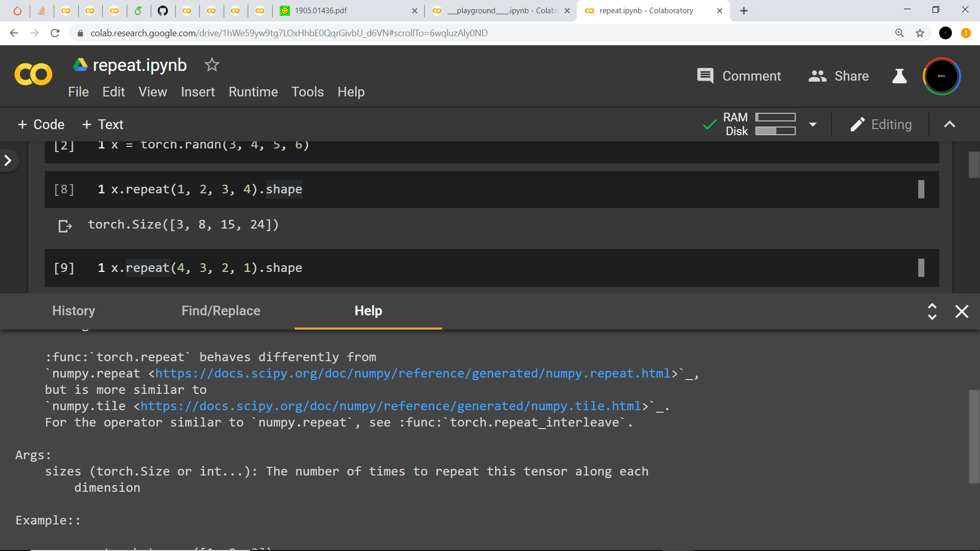Click the Comment icon in the header
Screen dimensions: 980x551
[x=705, y=76]
